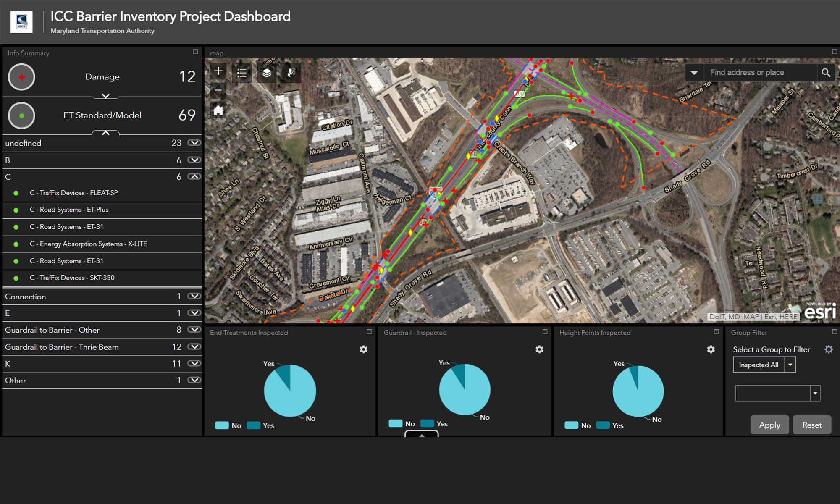The height and width of the screenshot is (504, 840).
Task: Click the Apply group filter button
Action: pos(770,424)
